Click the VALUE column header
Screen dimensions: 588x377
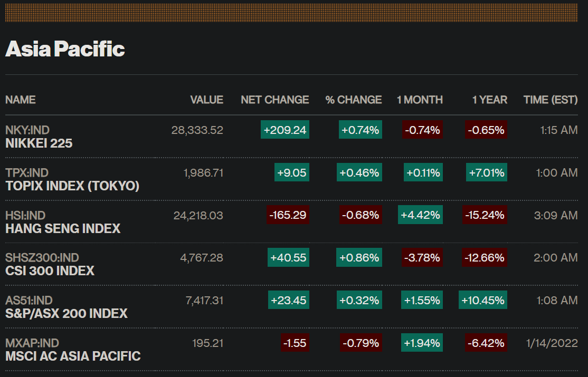tap(206, 100)
